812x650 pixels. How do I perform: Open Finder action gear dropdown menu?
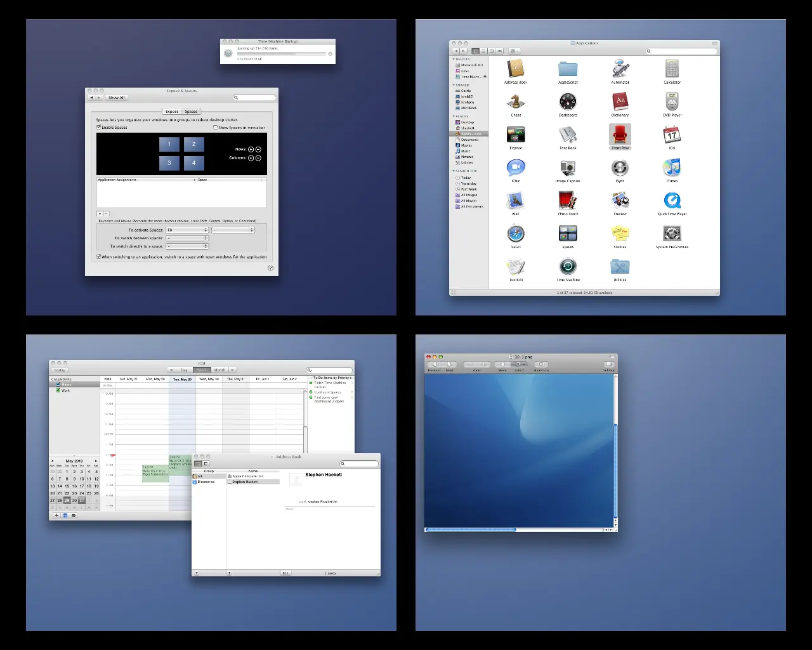click(514, 51)
